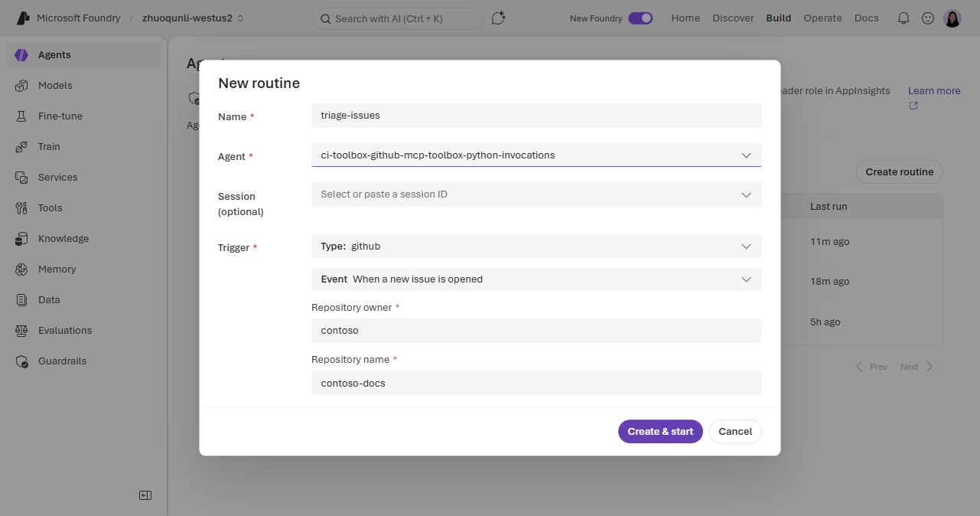
Task: Open Knowledge in the sidebar
Action: pyautogui.click(x=83, y=239)
